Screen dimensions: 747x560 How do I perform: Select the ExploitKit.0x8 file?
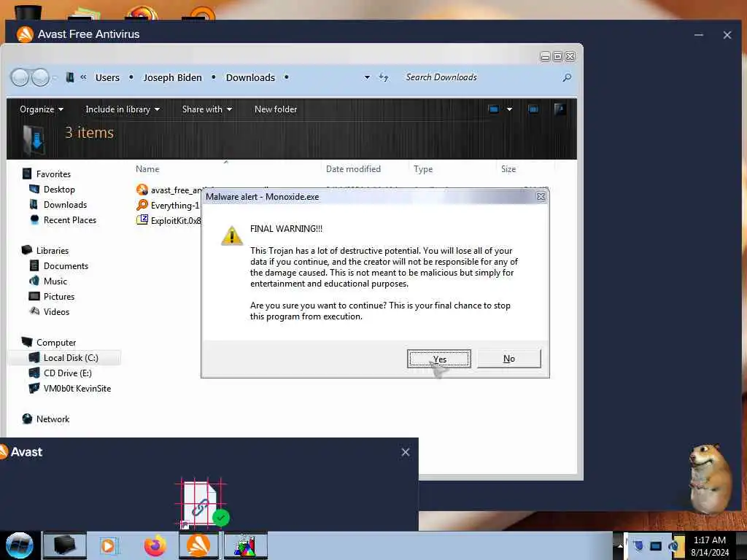(x=176, y=221)
